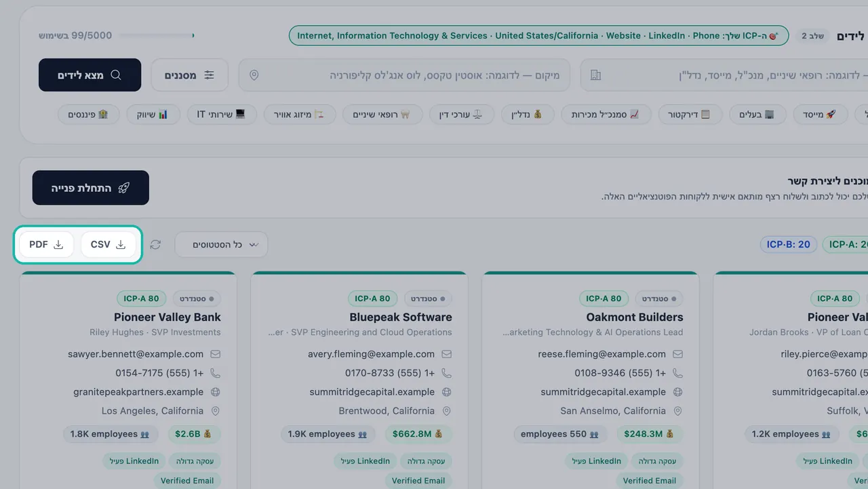Image resolution: width=868 pixels, height=489 pixels.
Task: Click the dark "מצא לידים" search button
Action: pos(90,75)
